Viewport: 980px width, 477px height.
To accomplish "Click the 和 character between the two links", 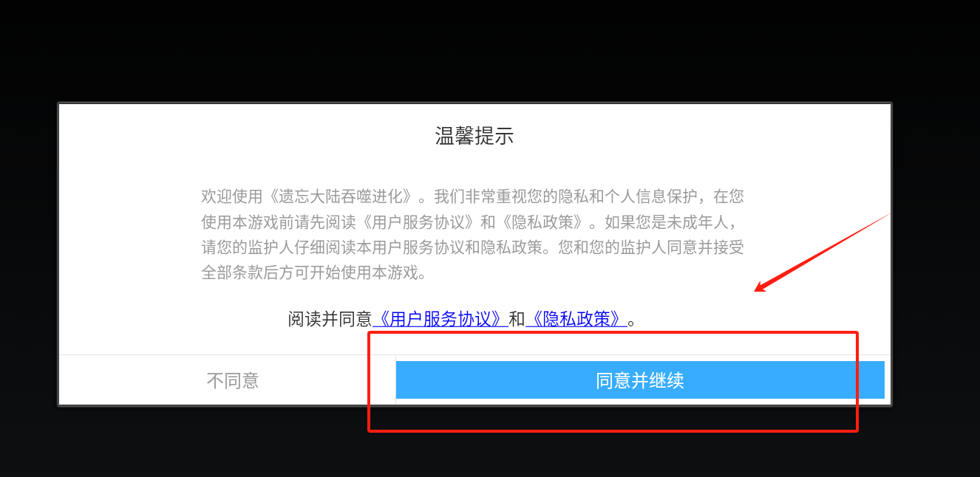I will pos(517,319).
